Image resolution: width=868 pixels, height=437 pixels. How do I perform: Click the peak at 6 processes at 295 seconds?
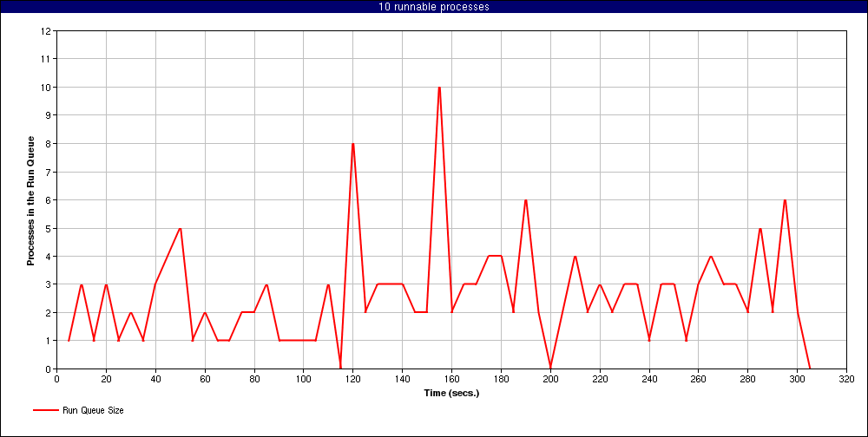coord(785,200)
